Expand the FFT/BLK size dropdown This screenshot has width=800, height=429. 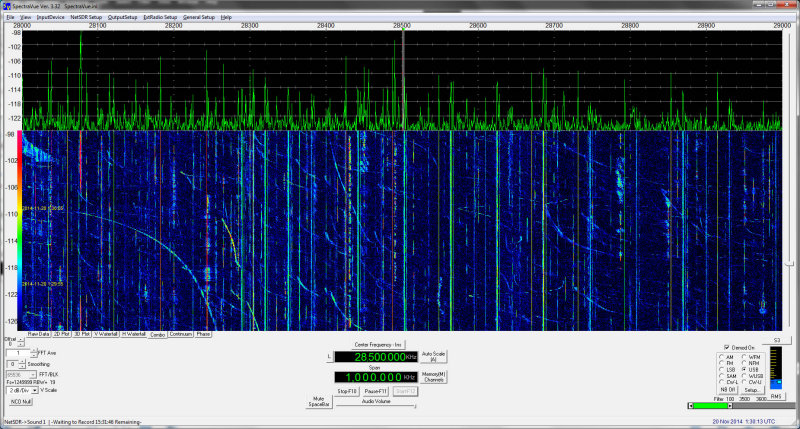click(x=34, y=375)
